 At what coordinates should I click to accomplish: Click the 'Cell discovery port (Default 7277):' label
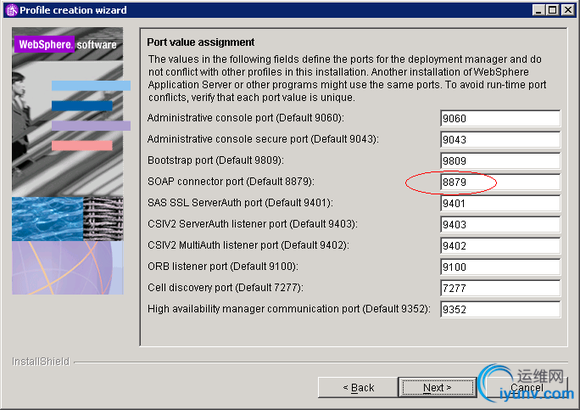point(225,288)
